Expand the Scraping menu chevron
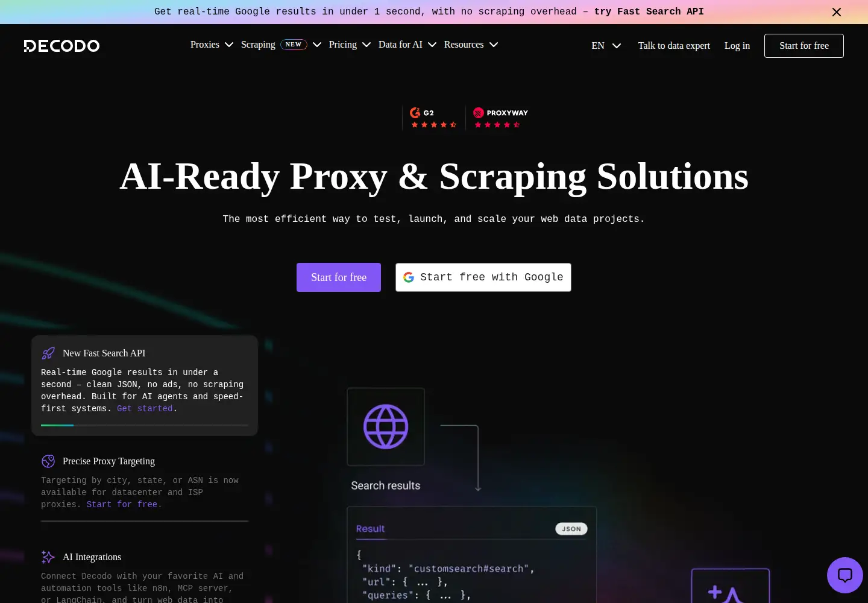Screen dimensions: 868x603 pyautogui.click(x=317, y=45)
